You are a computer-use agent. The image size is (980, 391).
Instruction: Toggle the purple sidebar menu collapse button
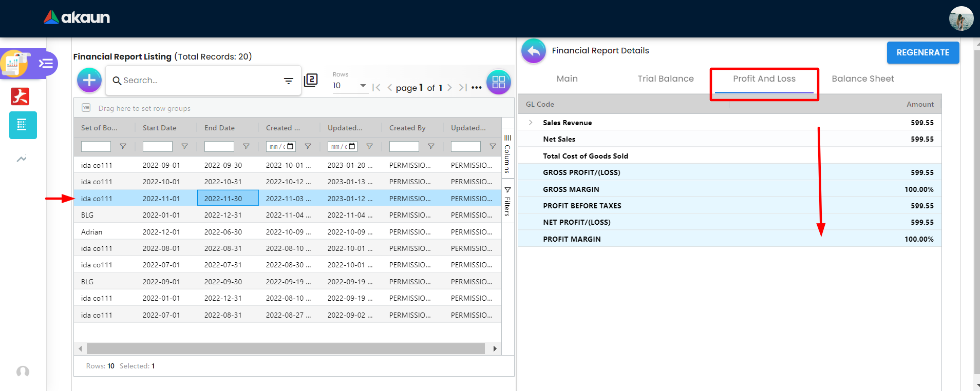(x=46, y=64)
